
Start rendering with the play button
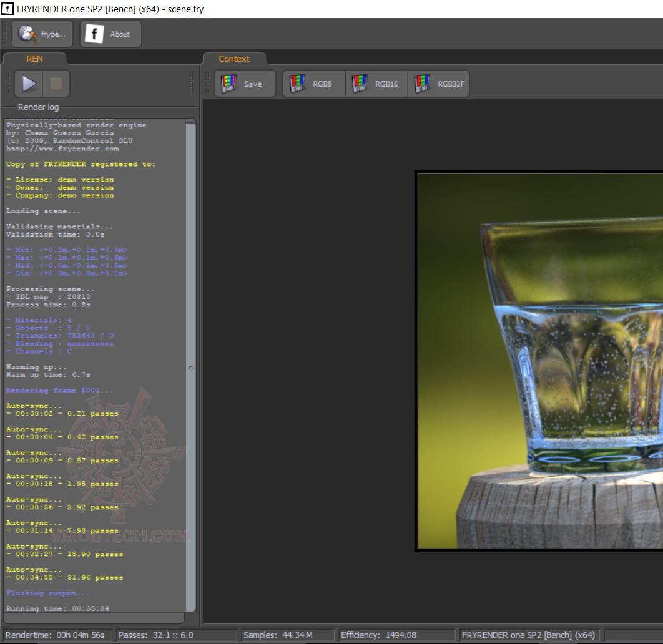(29, 84)
